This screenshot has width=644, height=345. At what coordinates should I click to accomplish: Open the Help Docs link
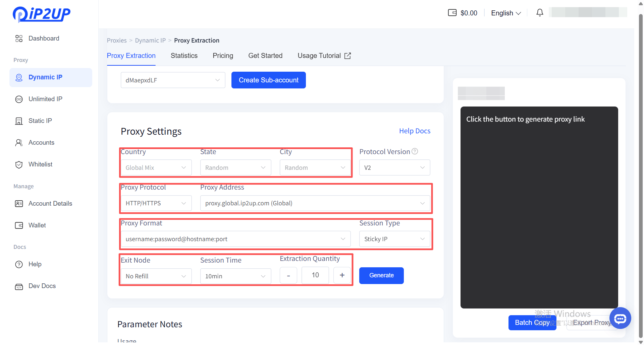click(415, 131)
